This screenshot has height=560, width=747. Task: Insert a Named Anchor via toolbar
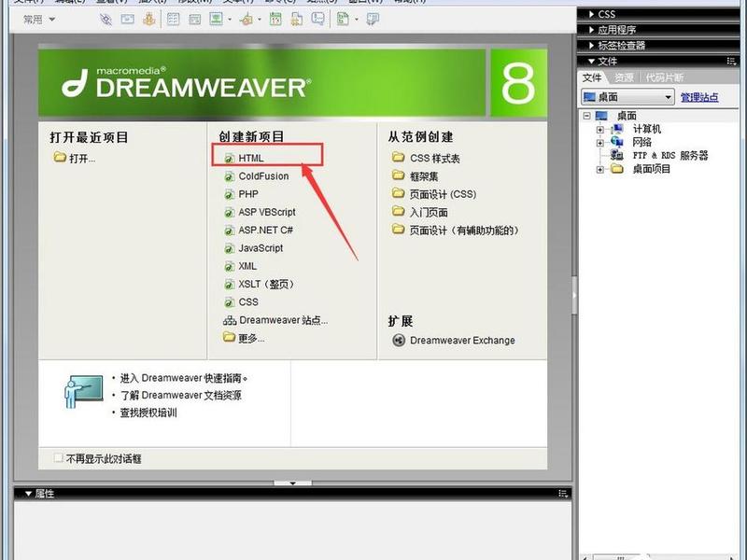pyautogui.click(x=149, y=20)
